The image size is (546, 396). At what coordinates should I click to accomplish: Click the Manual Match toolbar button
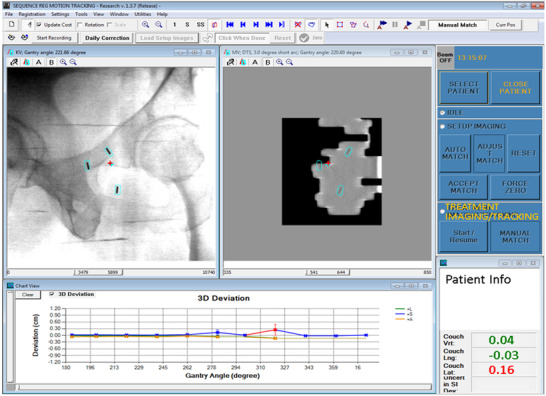tap(457, 25)
